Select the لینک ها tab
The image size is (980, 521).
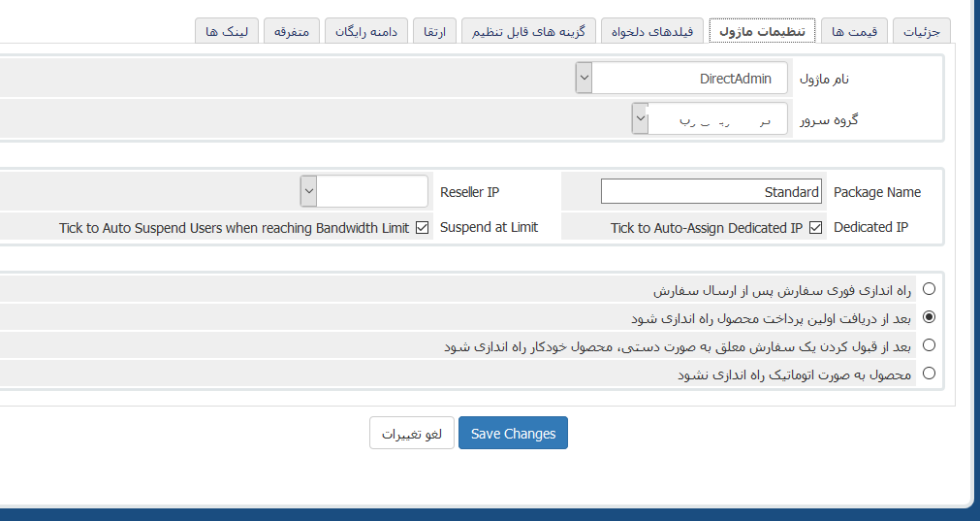227,32
